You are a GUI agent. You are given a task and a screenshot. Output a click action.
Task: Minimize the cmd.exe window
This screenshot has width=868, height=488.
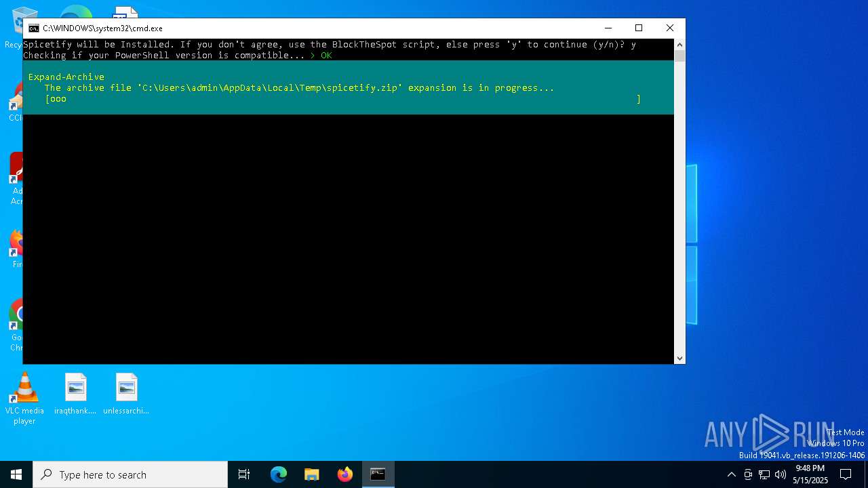(x=608, y=28)
